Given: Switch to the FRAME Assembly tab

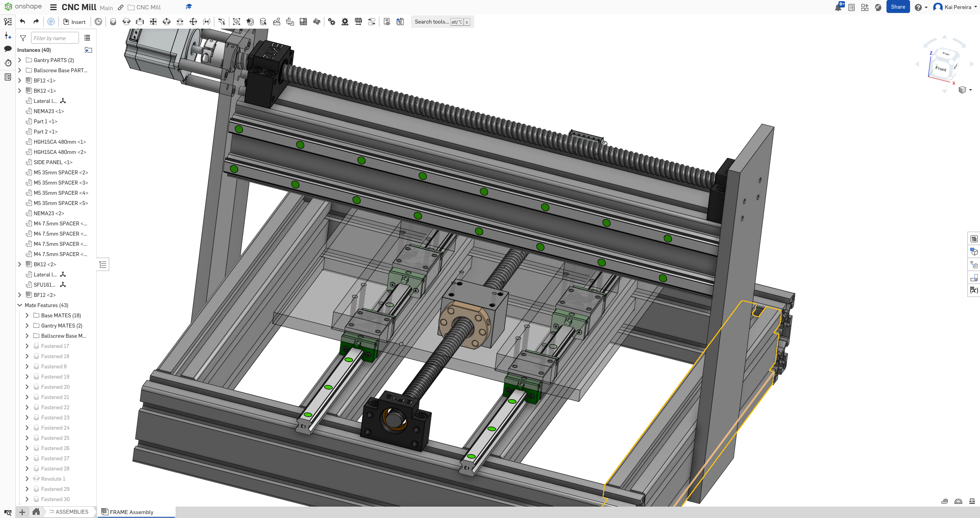Looking at the screenshot, I should pos(131,512).
